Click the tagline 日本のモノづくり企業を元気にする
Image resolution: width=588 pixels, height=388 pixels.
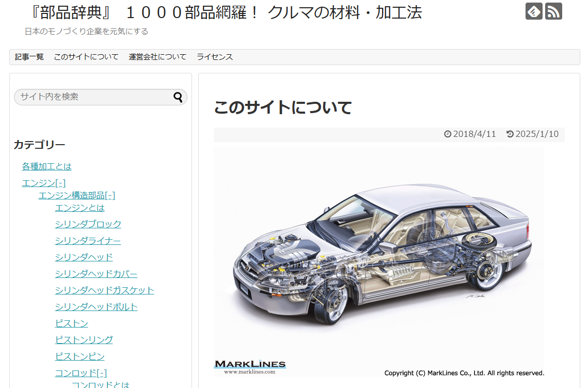coord(87,32)
